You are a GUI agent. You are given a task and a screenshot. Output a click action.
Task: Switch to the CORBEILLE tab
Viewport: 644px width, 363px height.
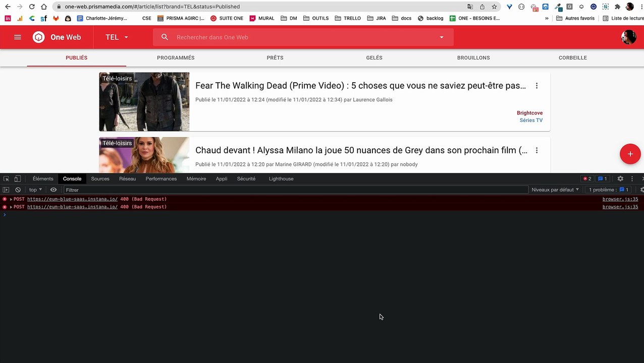coord(573,58)
